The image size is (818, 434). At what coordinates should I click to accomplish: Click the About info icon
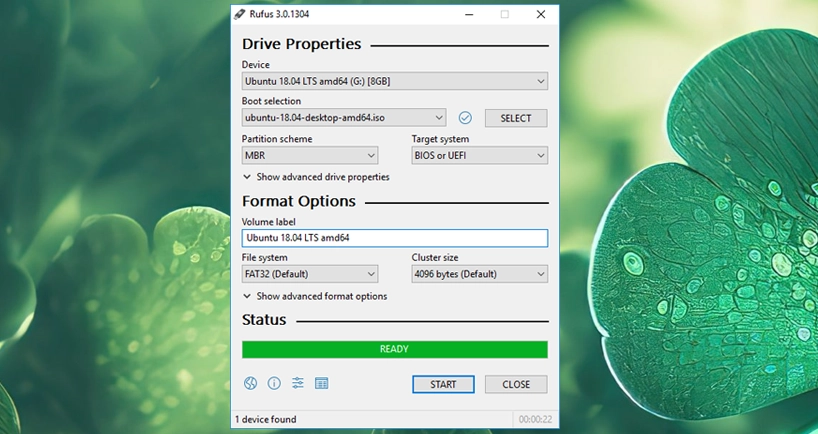pos(274,383)
